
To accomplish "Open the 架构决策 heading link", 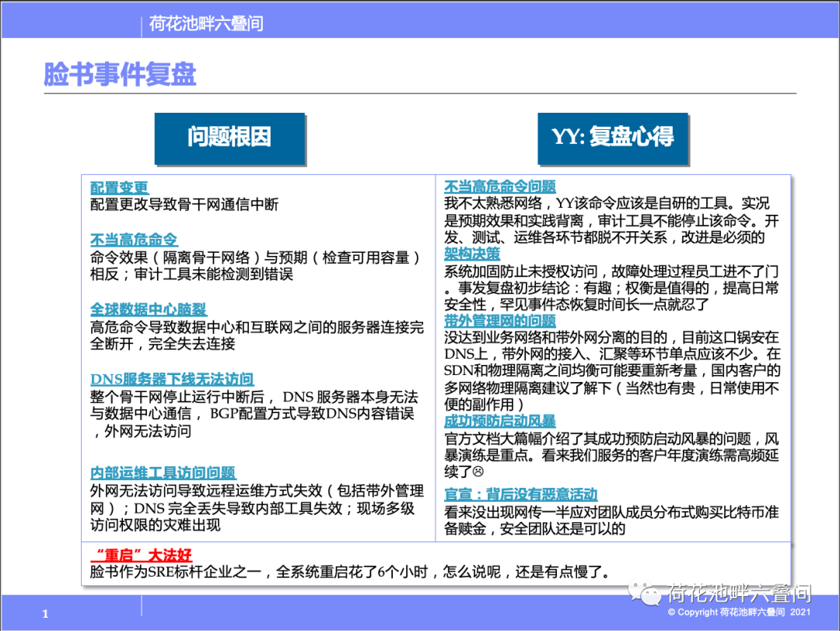I will coord(472,254).
